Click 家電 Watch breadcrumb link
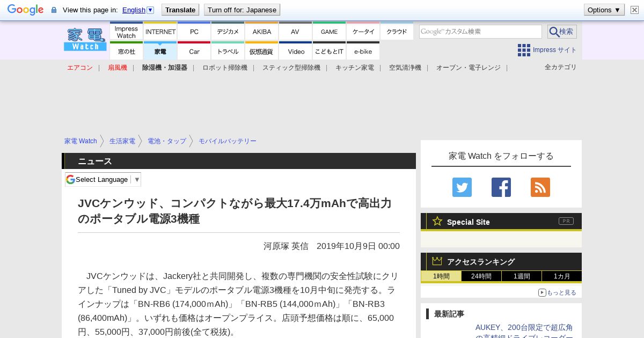The image size is (644, 338). pyautogui.click(x=80, y=141)
